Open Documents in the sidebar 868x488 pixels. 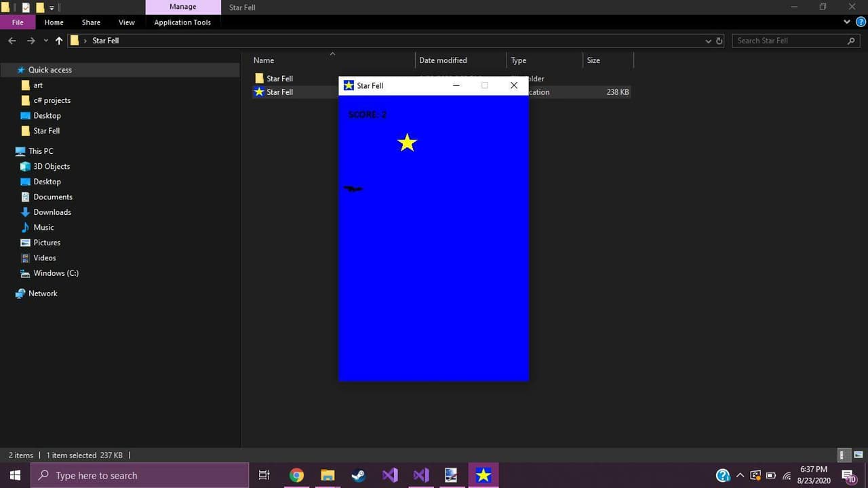point(53,197)
